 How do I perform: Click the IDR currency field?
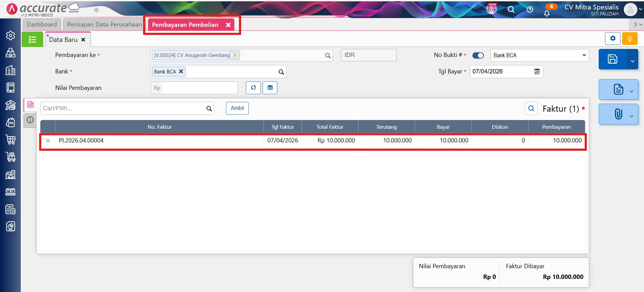point(369,55)
